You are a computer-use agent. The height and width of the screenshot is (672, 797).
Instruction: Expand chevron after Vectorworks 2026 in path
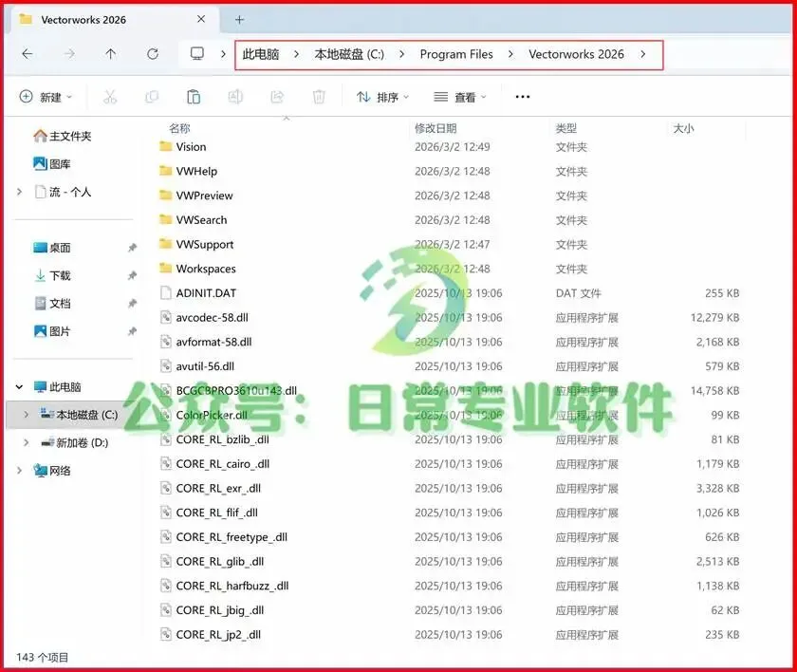click(643, 54)
